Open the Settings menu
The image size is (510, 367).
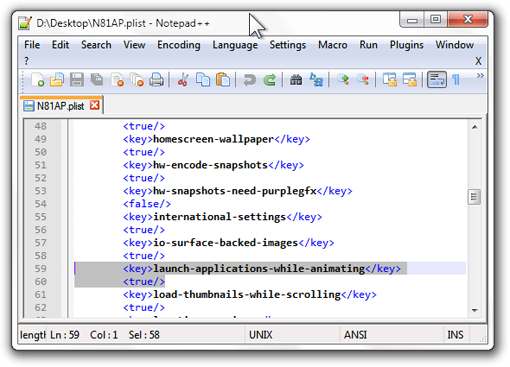click(288, 45)
